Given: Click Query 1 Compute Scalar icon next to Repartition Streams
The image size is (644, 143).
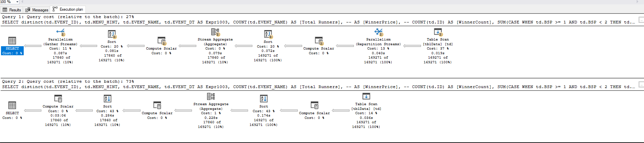Looking at the screenshot, I should tap(319, 41).
